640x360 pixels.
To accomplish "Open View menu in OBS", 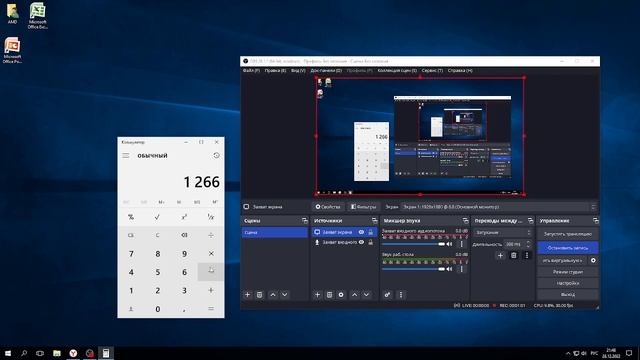I will coord(298,71).
